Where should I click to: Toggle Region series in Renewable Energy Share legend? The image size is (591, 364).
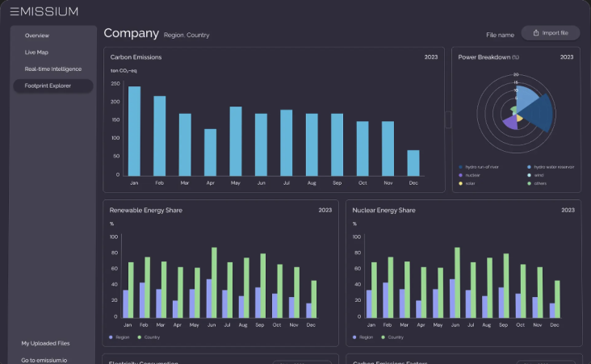pos(111,337)
